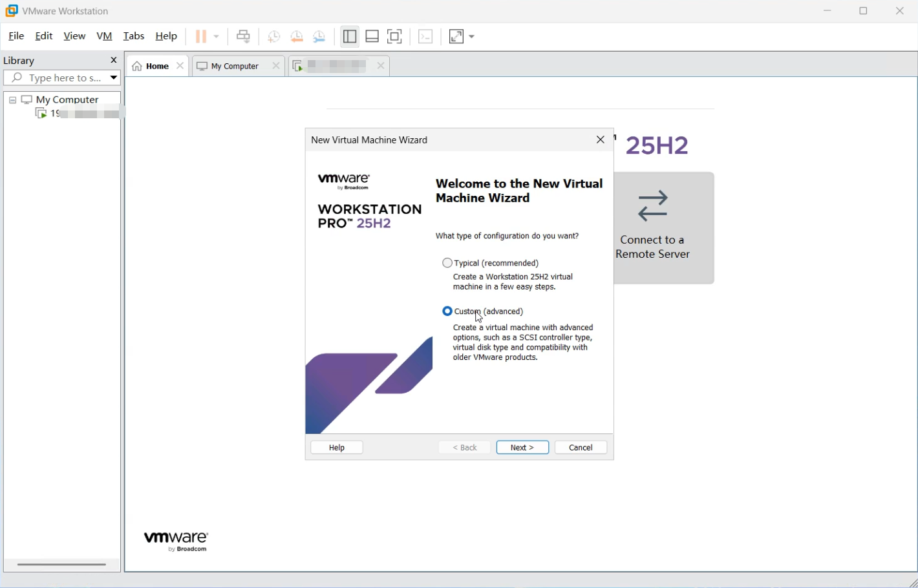Close the blurred running VM tab
918x588 pixels.
pos(381,66)
